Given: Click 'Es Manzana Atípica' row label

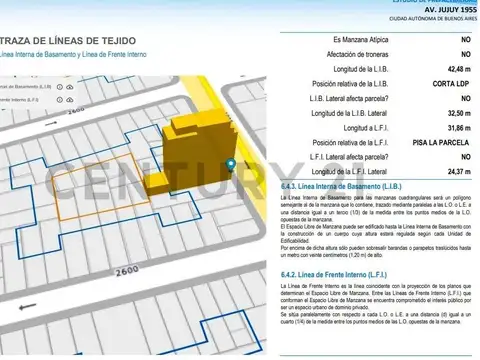Looking at the screenshot, I should (x=361, y=40).
